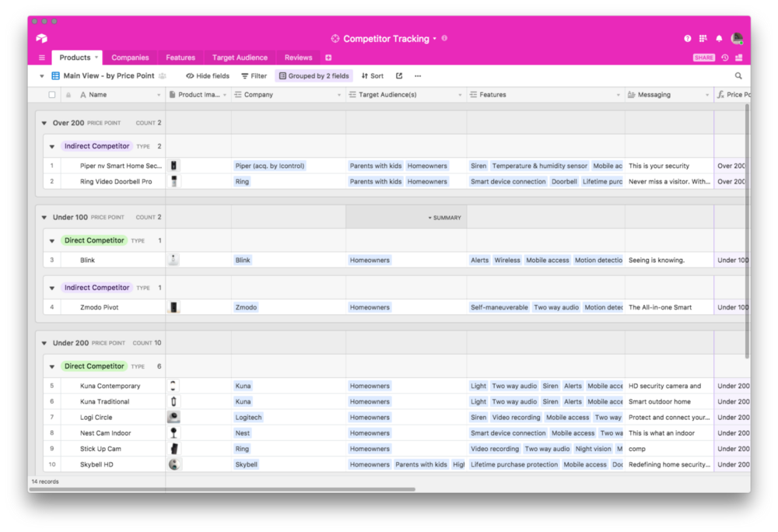The image size is (778, 532).
Task: Click the Grouped by 2 fields button
Action: coord(314,76)
